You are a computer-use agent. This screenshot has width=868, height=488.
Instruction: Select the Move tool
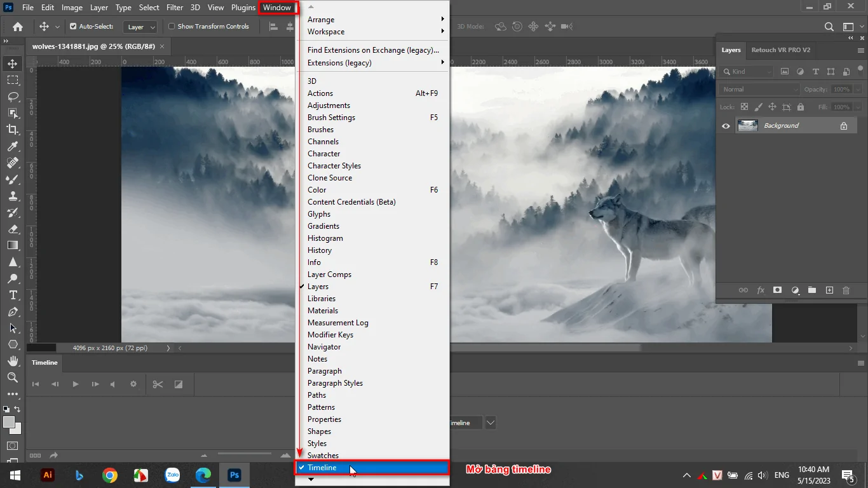13,63
